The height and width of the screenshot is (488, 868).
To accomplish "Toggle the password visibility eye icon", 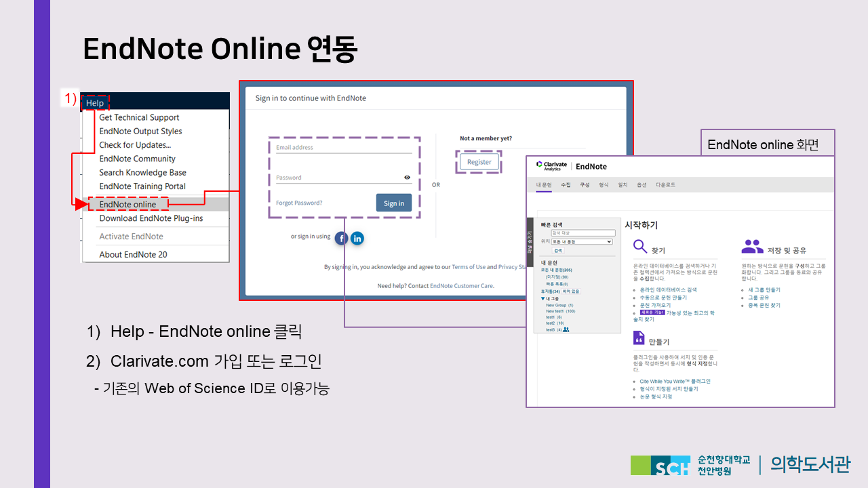I will 408,178.
